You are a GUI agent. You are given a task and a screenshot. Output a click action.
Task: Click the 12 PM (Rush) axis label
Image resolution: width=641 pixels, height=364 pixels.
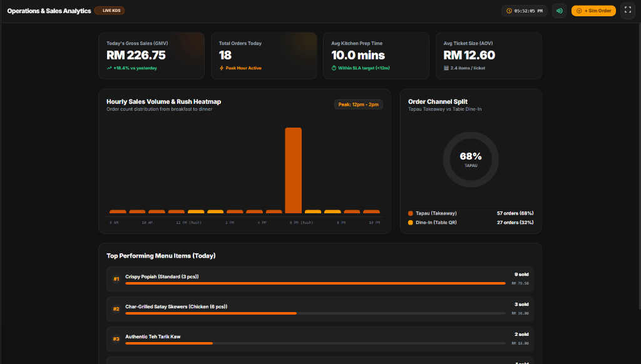click(x=189, y=223)
